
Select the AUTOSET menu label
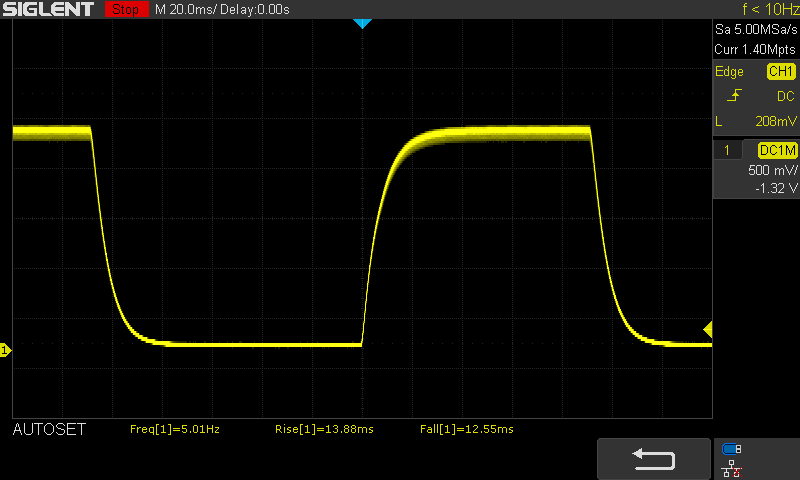tap(49, 429)
